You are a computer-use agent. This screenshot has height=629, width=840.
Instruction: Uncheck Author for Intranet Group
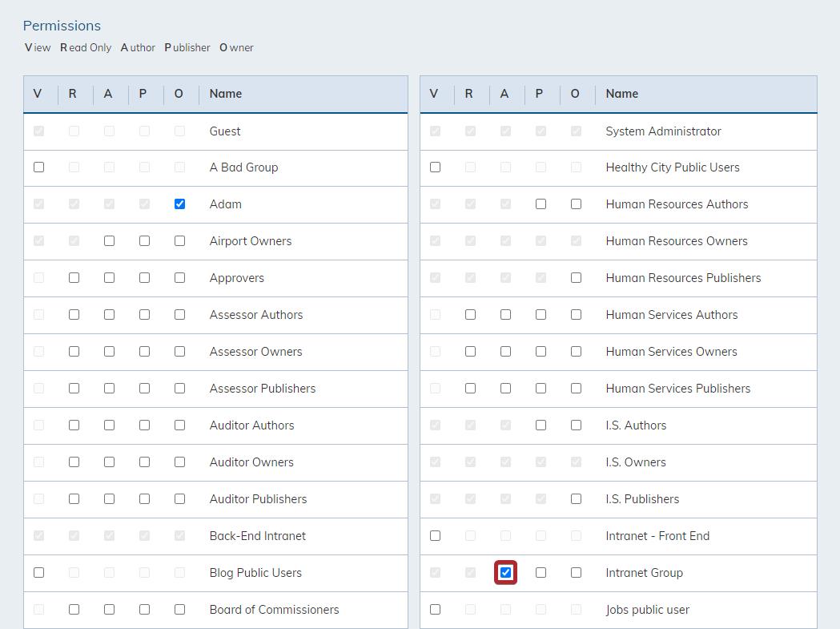[x=506, y=573]
